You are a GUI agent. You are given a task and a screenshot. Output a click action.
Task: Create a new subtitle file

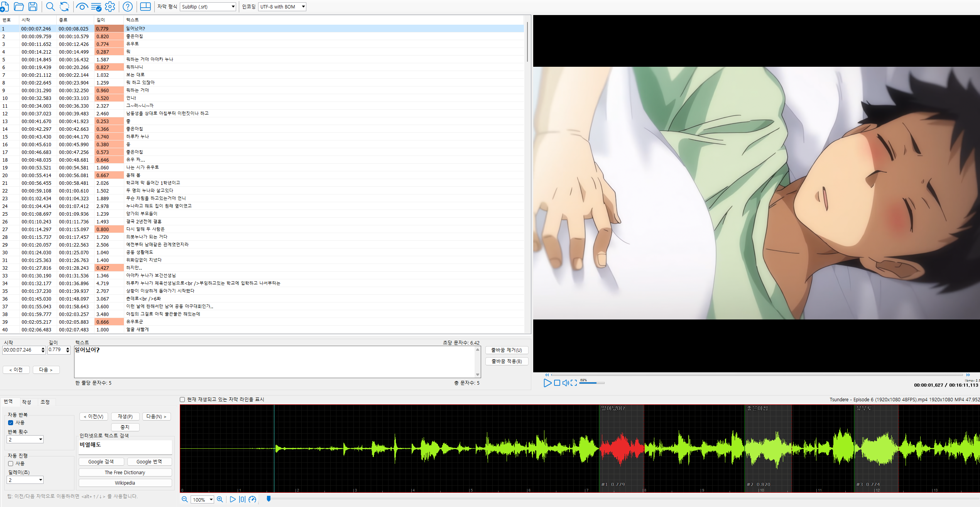coord(5,7)
